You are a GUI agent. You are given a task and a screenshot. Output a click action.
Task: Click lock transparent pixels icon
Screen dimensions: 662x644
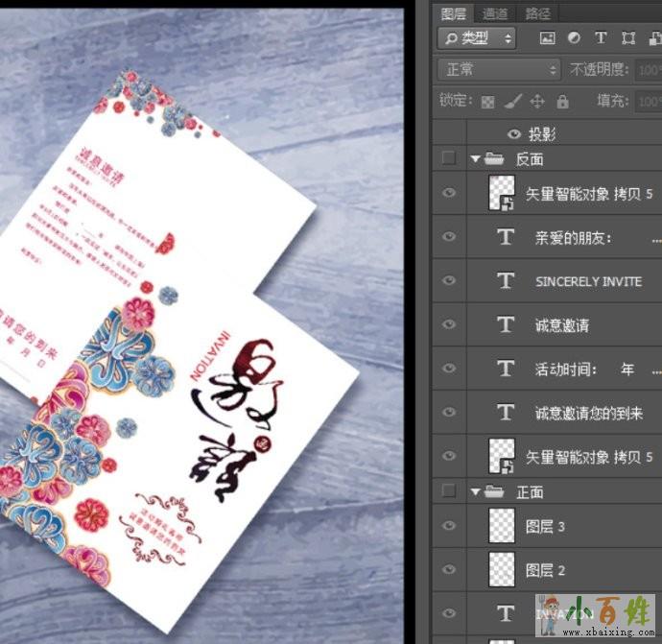click(x=487, y=101)
